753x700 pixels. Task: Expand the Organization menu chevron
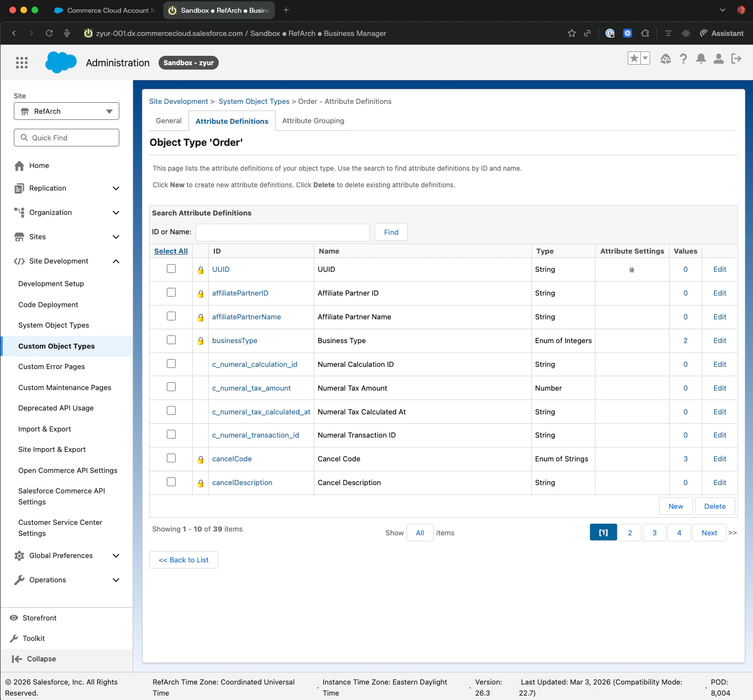(x=116, y=213)
